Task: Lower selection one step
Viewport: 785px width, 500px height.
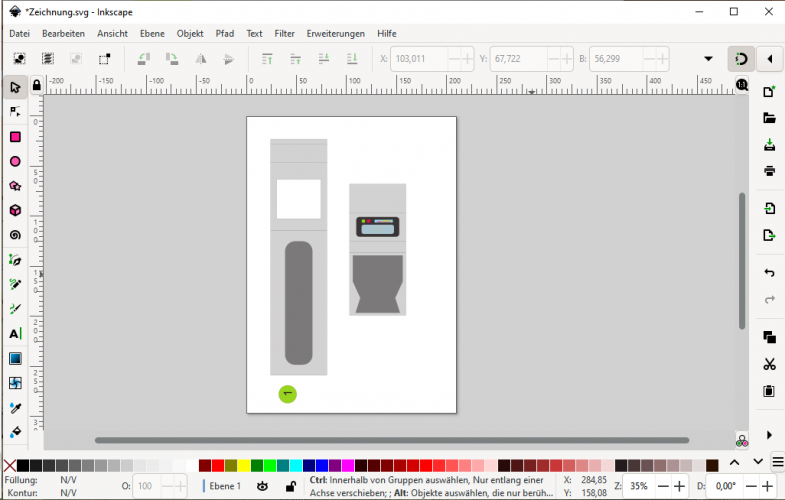Action: click(x=324, y=59)
